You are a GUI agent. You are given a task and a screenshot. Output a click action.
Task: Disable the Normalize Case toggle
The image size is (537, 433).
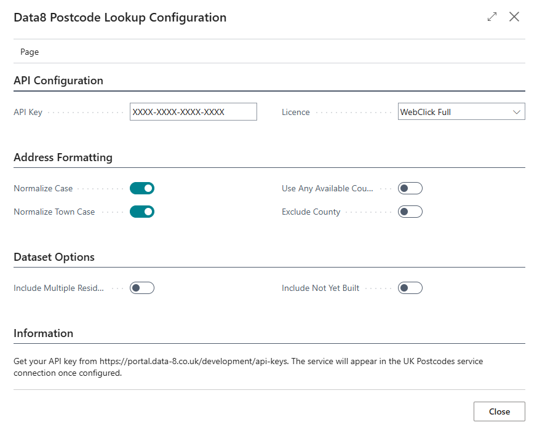(x=142, y=188)
